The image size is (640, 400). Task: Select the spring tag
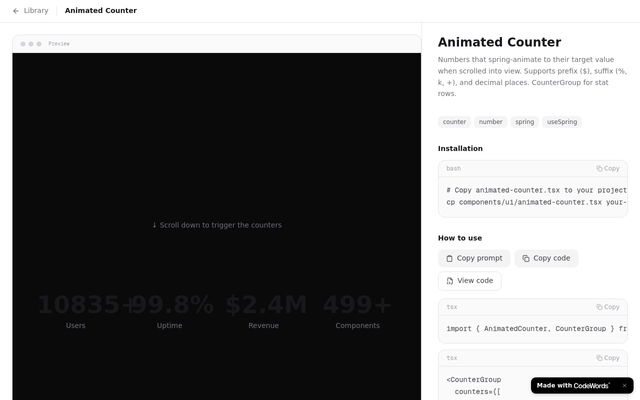point(524,122)
